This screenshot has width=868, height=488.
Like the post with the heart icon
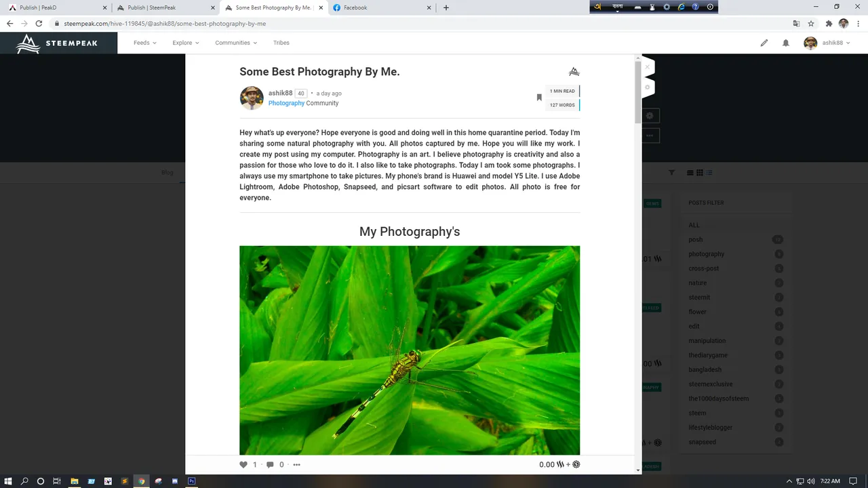tap(243, 464)
